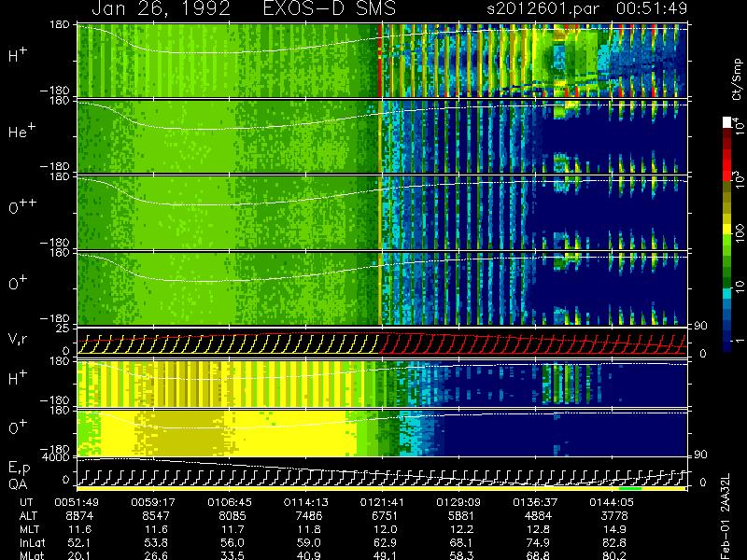Viewport: 747px width, 560px height.
Task: Click the 'InLat' row header
Action: (x=32, y=543)
